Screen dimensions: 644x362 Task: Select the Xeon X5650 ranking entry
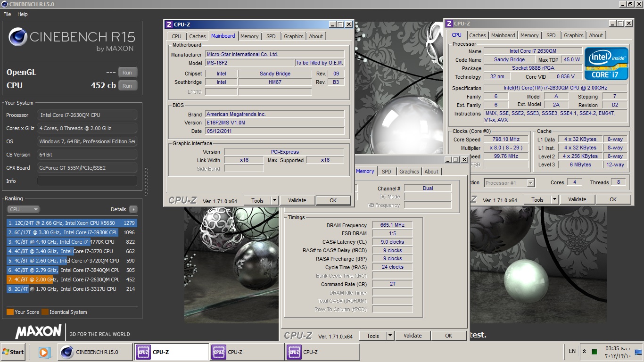click(72, 223)
